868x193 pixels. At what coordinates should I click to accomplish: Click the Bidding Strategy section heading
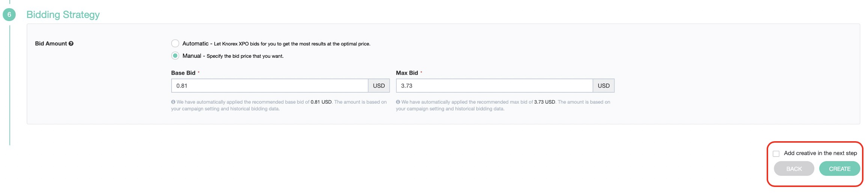[x=63, y=15]
